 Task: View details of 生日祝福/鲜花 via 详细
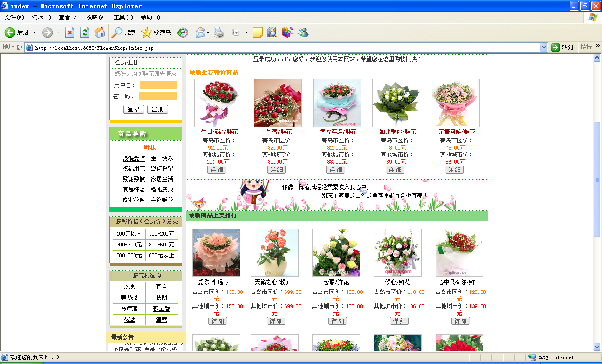(x=217, y=170)
